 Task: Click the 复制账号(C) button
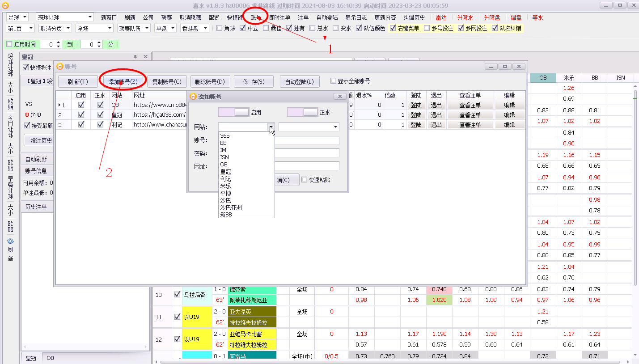point(167,81)
